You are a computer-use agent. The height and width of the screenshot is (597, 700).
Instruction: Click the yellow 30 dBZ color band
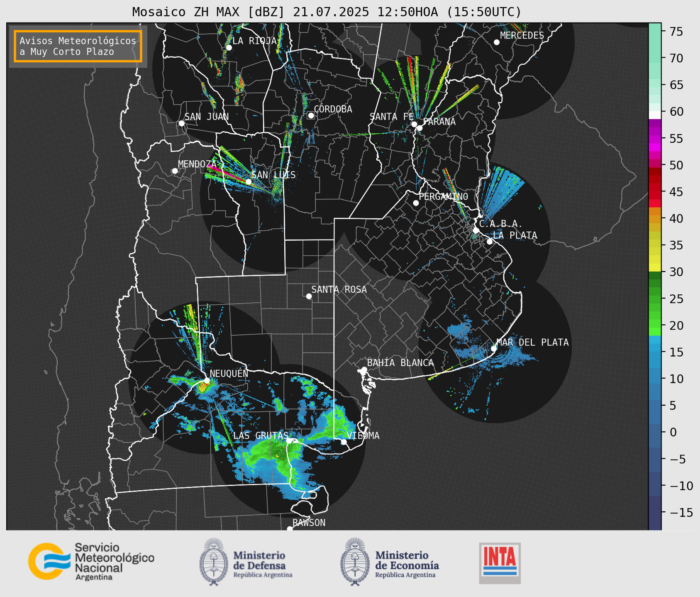point(654,268)
